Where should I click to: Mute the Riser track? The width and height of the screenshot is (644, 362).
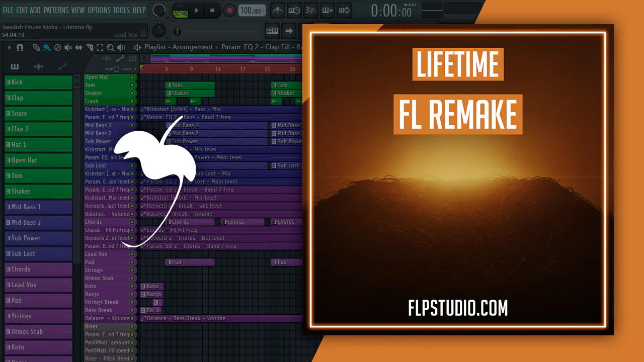coord(132,326)
